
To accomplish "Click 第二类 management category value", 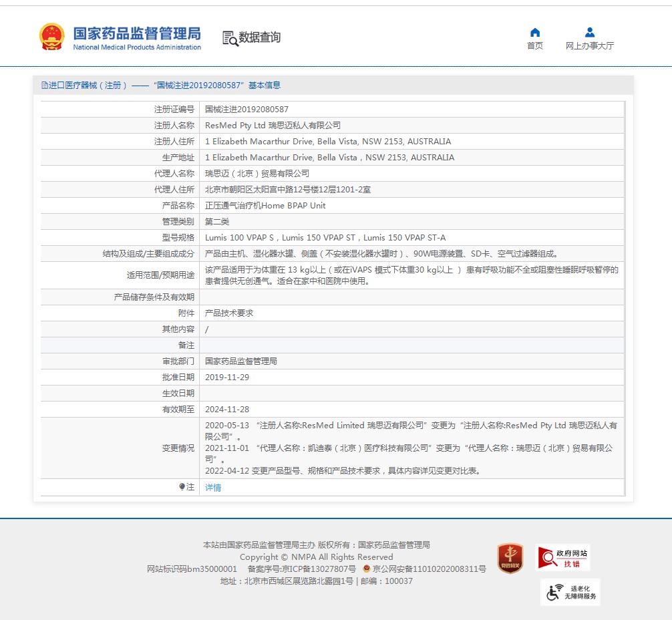I will pos(217,222).
